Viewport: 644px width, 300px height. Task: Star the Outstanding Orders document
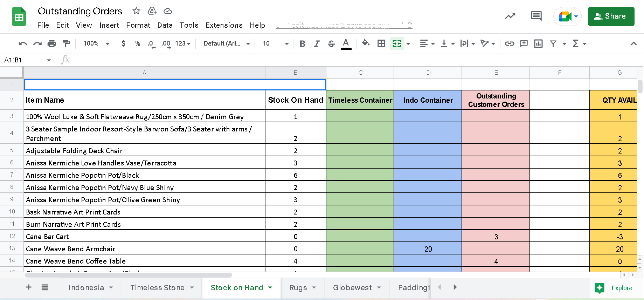pyautogui.click(x=136, y=11)
